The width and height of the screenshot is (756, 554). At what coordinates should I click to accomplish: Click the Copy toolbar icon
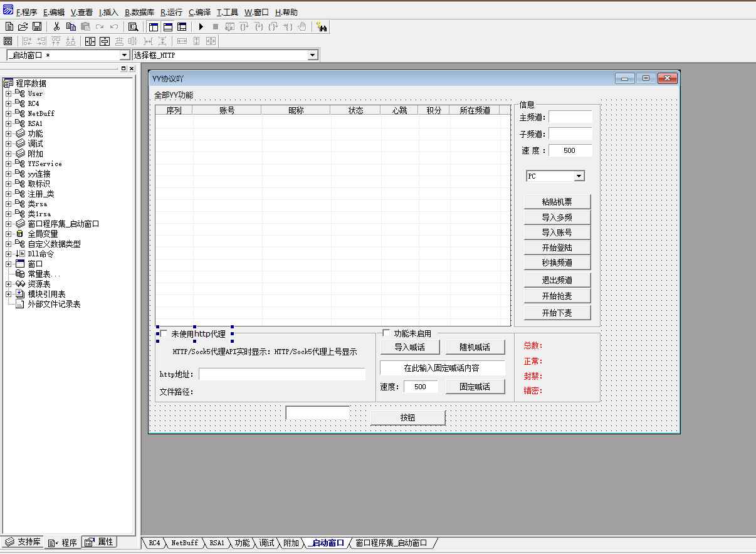pos(71,26)
